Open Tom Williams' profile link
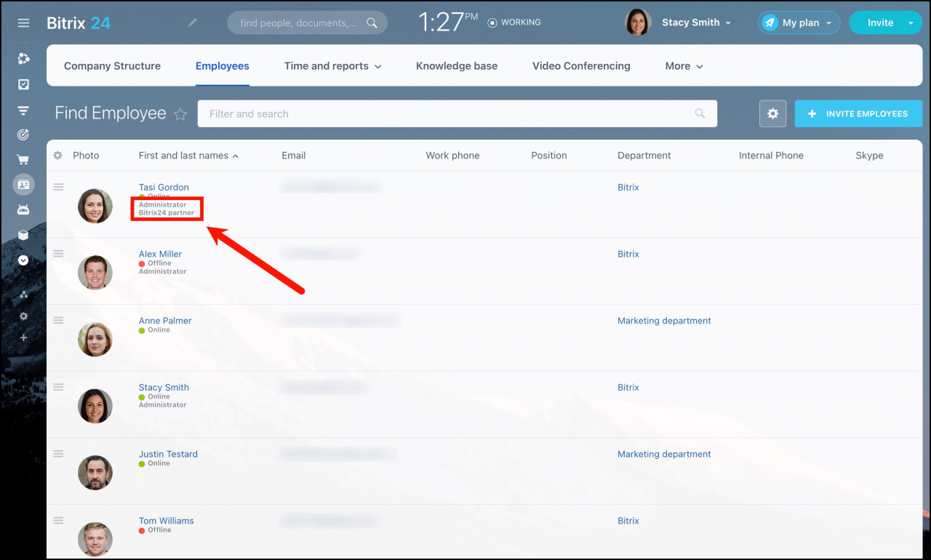The width and height of the screenshot is (931, 560). tap(166, 520)
